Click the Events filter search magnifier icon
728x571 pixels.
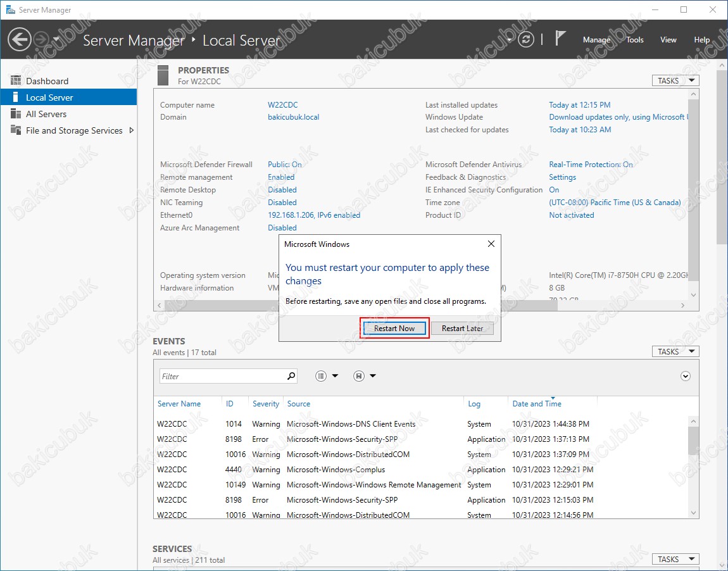point(291,376)
